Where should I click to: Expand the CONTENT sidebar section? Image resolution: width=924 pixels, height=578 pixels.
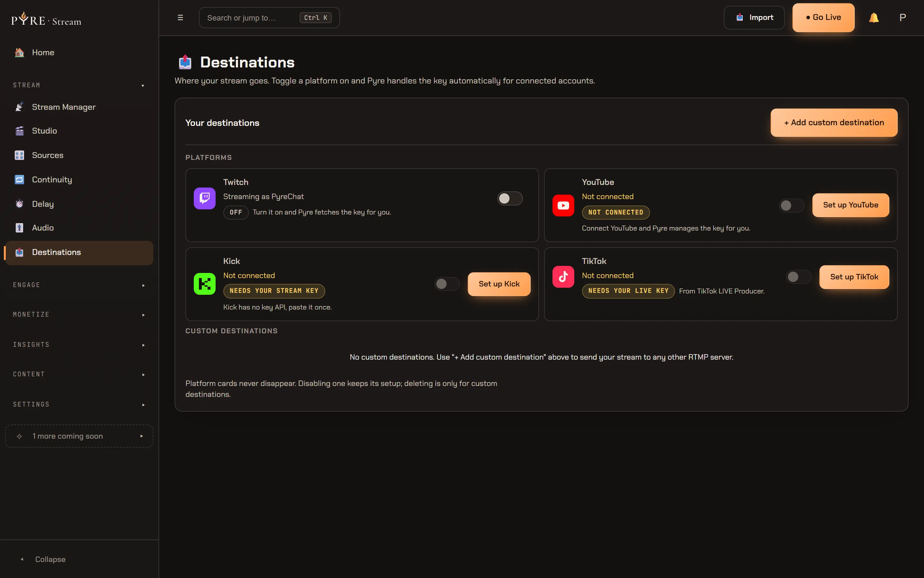79,374
